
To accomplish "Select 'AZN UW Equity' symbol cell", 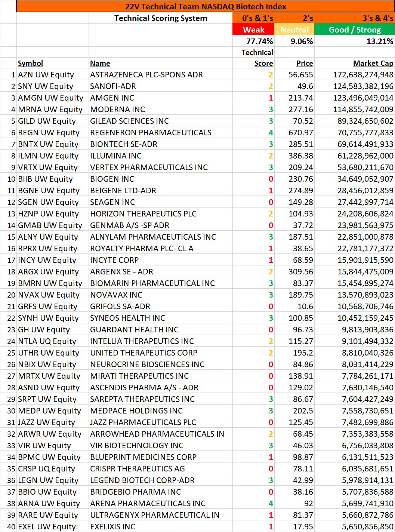I will tap(53, 75).
